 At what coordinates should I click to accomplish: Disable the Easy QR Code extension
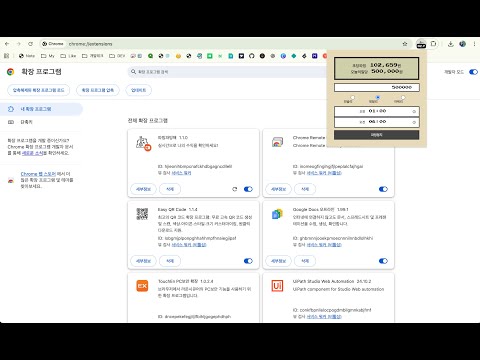pyautogui.click(x=248, y=261)
